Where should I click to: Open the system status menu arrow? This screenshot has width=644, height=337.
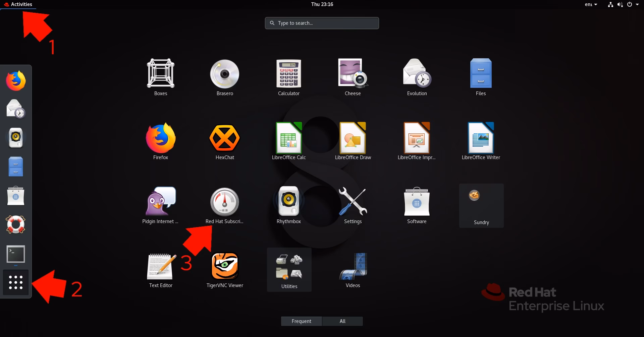pos(638,4)
